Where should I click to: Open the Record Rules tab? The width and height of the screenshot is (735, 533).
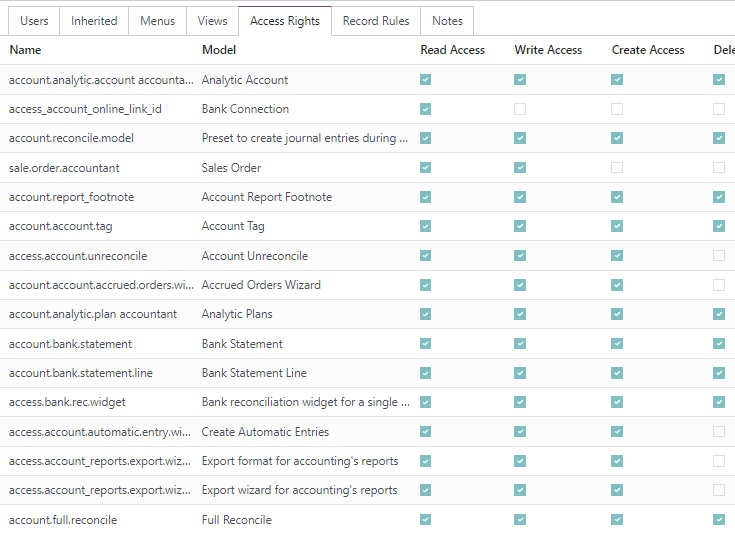pyautogui.click(x=375, y=21)
